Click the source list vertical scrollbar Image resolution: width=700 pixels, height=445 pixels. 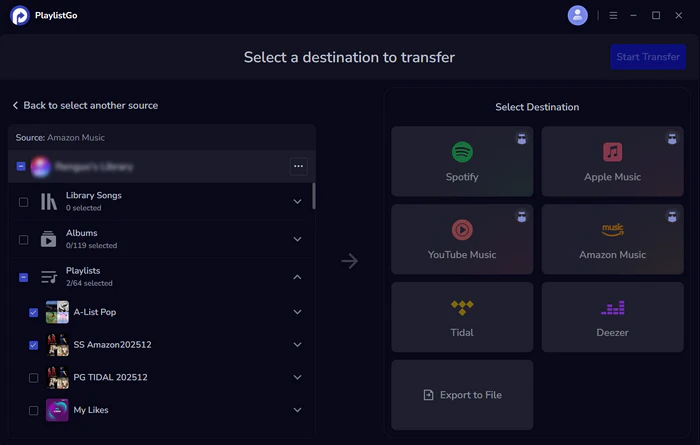[314, 195]
